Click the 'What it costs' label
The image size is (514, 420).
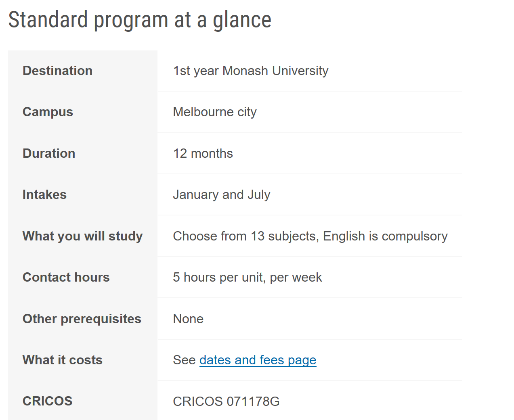[63, 360]
